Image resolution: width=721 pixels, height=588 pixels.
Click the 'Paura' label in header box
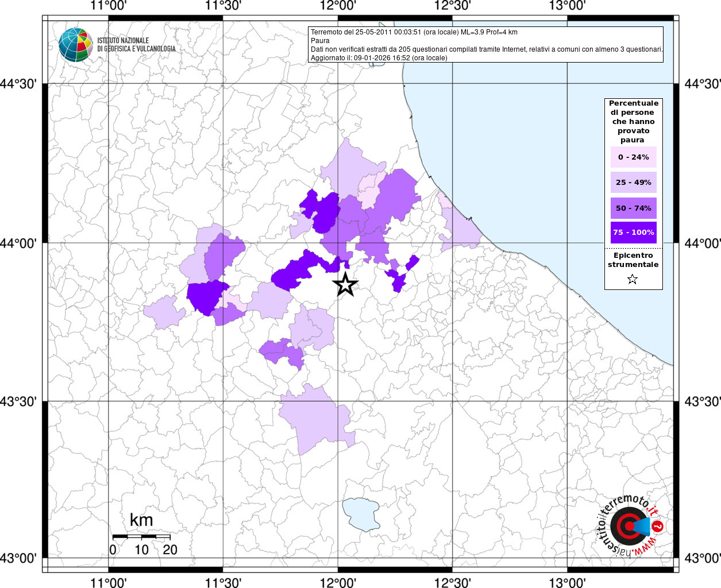click(320, 41)
